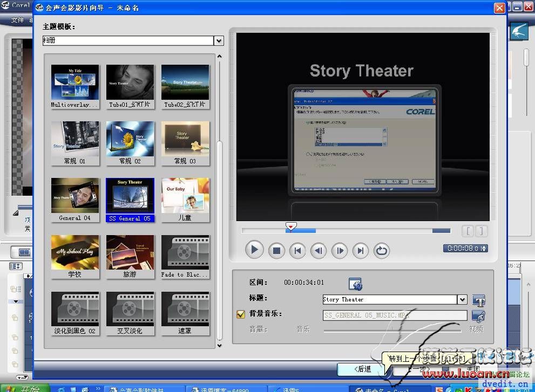535x392 pixels.
Task: Switch to 迅雷博客 taskbar item
Action: coord(227,389)
